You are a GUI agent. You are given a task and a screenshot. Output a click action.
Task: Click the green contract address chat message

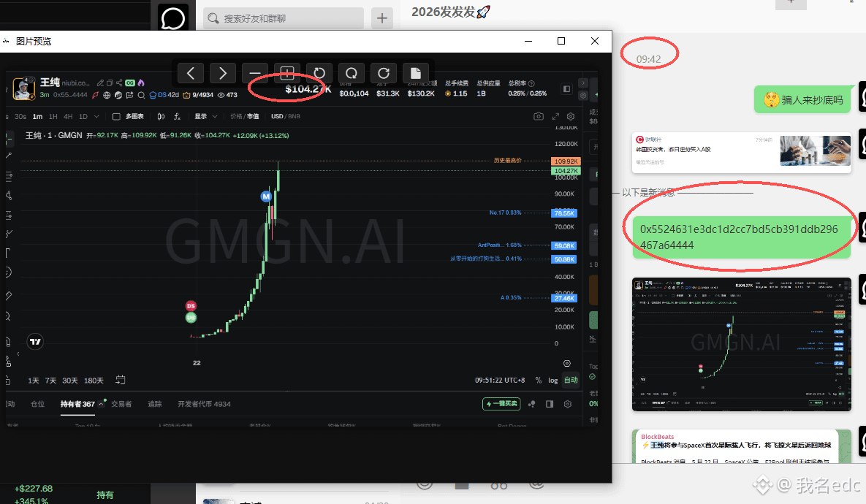tap(742, 237)
